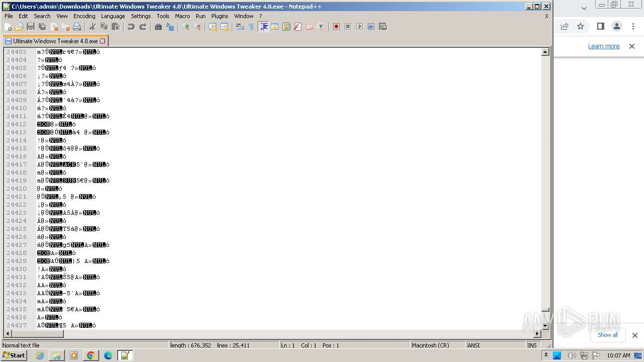
Task: Redo the action via toolbar icon
Action: [x=143, y=27]
